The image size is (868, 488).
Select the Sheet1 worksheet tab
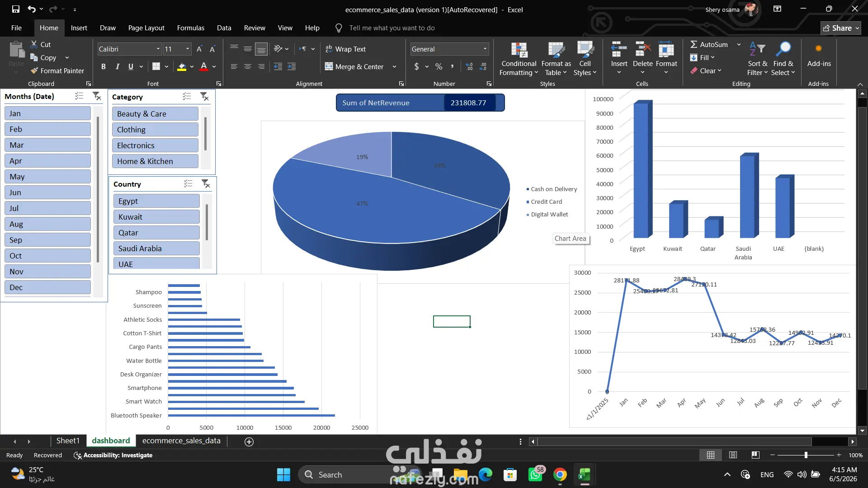(68, 441)
